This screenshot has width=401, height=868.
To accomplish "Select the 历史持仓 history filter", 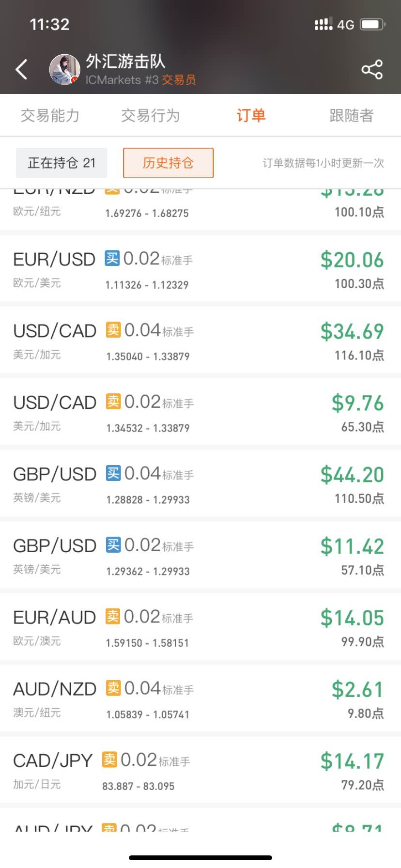I will (168, 163).
